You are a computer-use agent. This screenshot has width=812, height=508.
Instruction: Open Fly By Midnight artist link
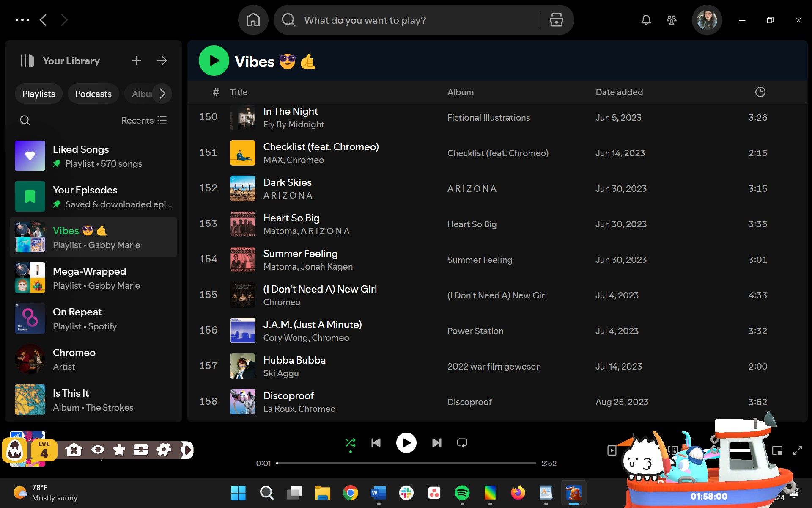294,124
